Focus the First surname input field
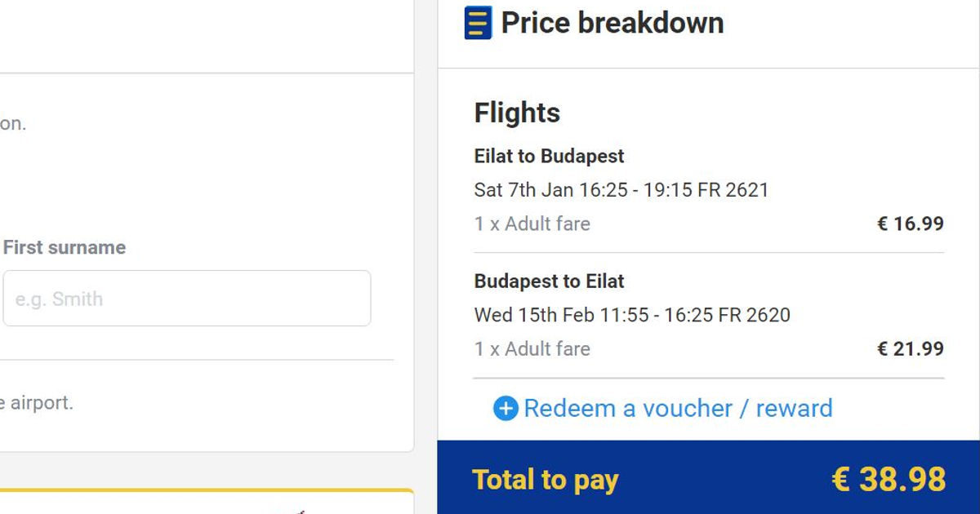The height and width of the screenshot is (514, 980). (x=187, y=299)
